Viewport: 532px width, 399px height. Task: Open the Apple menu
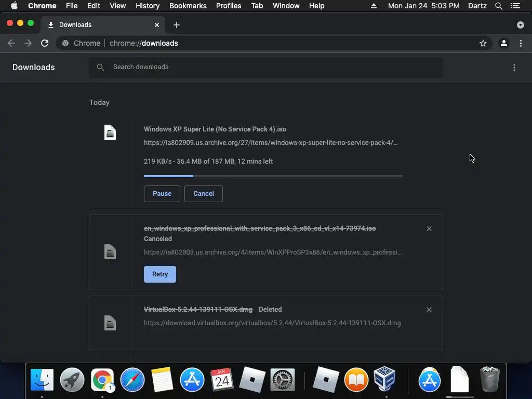click(x=14, y=6)
